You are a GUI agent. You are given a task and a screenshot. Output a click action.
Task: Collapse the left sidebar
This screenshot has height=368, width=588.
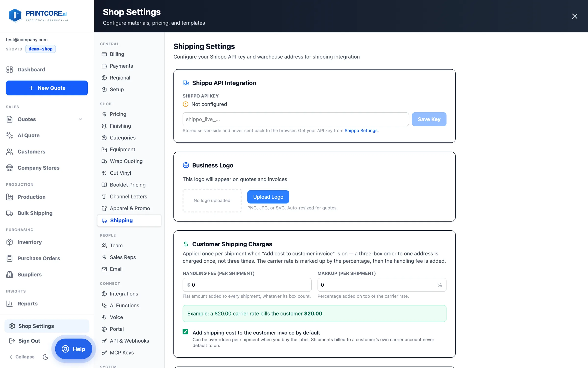22,357
